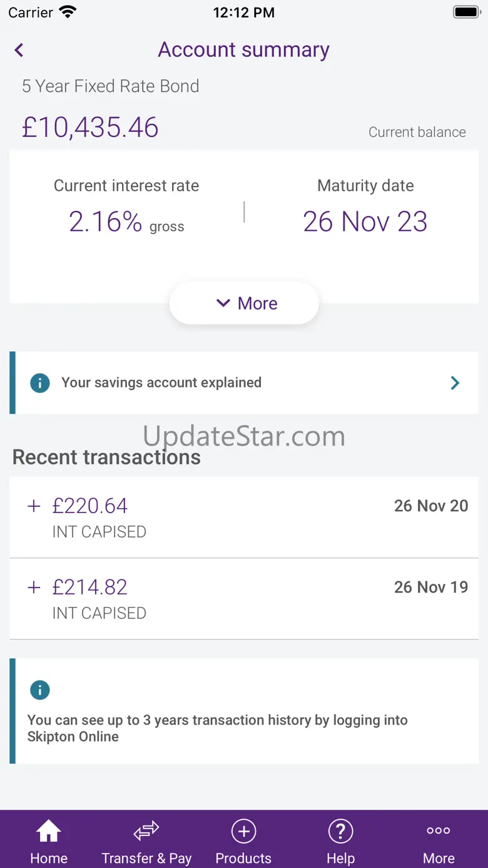The height and width of the screenshot is (868, 488).
Task: Tap the Home house icon
Action: click(x=49, y=832)
